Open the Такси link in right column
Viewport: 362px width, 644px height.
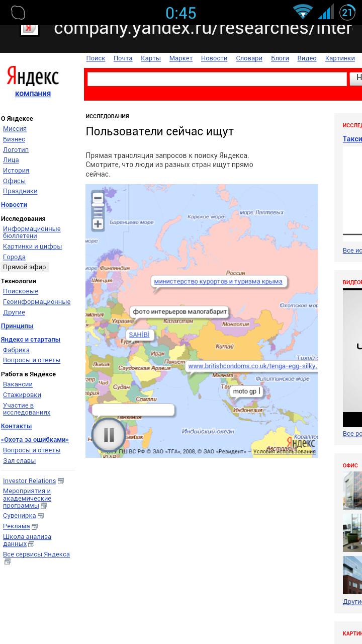tap(352, 139)
